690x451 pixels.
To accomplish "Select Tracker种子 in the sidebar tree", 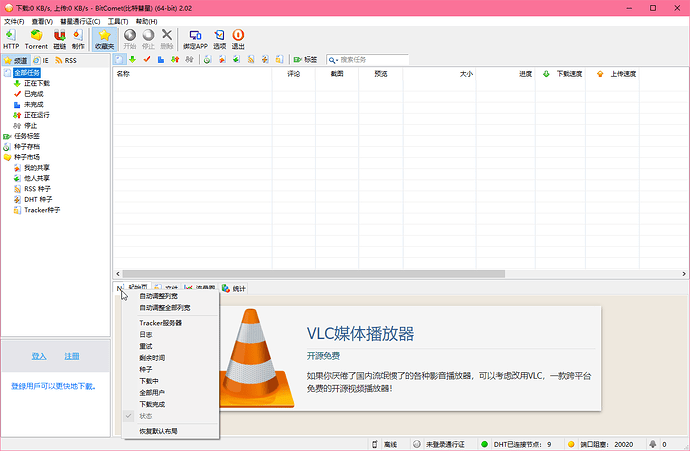I will coord(42,210).
